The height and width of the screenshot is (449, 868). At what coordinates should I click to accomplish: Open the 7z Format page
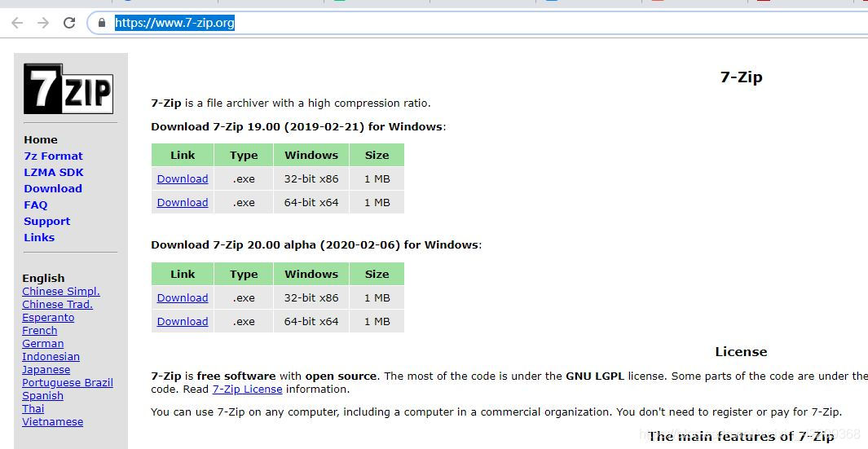[x=53, y=156]
